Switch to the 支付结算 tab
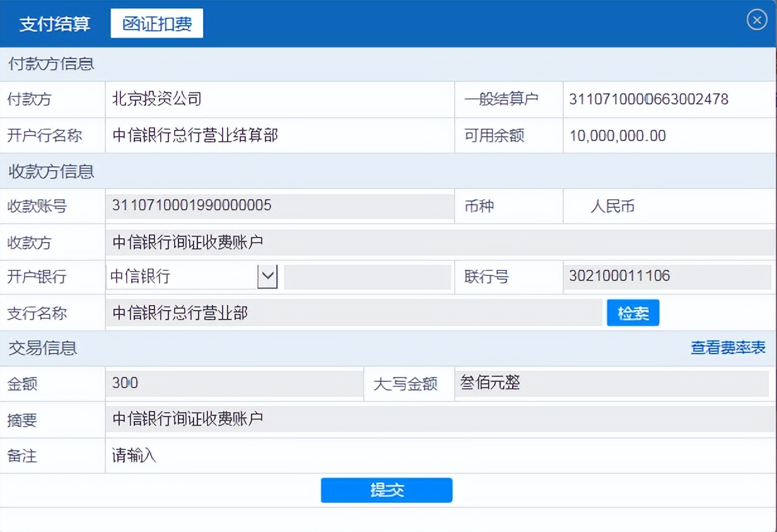This screenshot has height=532, width=777. 54,24
